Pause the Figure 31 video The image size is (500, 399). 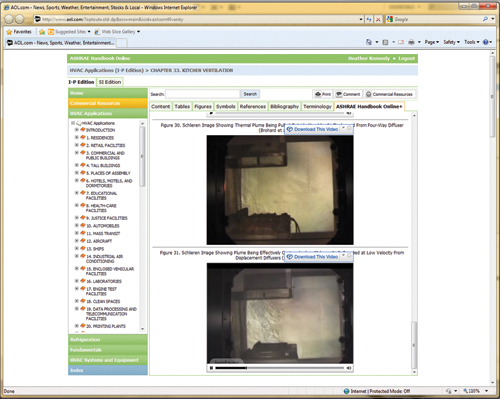pos(211,368)
